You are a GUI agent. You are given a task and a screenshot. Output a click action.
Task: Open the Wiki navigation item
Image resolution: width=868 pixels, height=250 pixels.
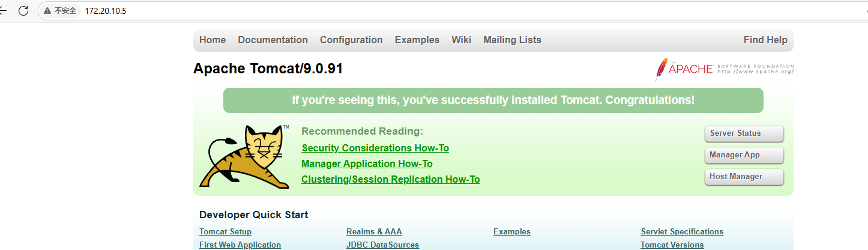461,40
